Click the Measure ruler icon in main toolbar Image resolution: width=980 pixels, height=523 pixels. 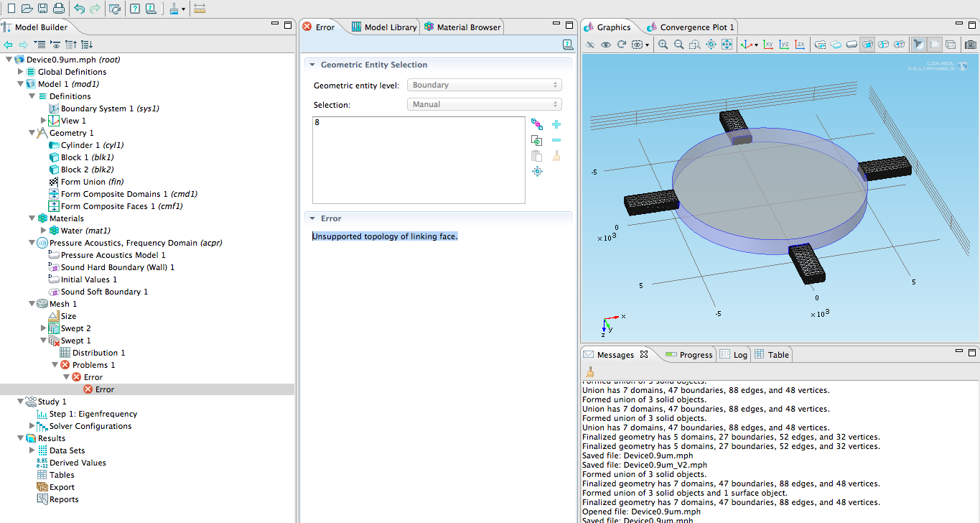point(200,9)
